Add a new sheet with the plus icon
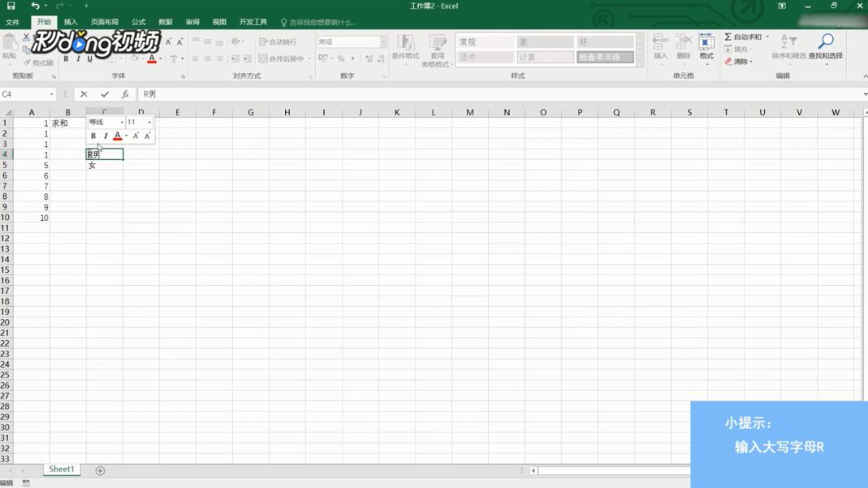 coord(100,471)
